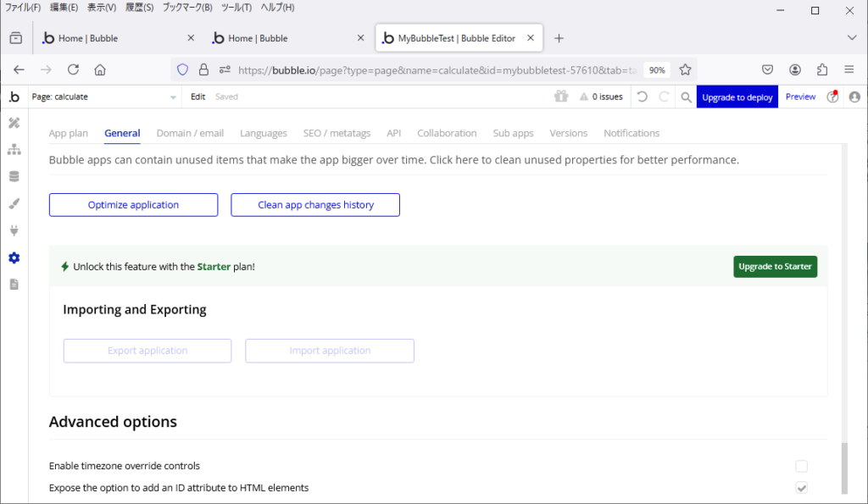
Task: Bookmark this page with the star icon
Action: pos(685,69)
